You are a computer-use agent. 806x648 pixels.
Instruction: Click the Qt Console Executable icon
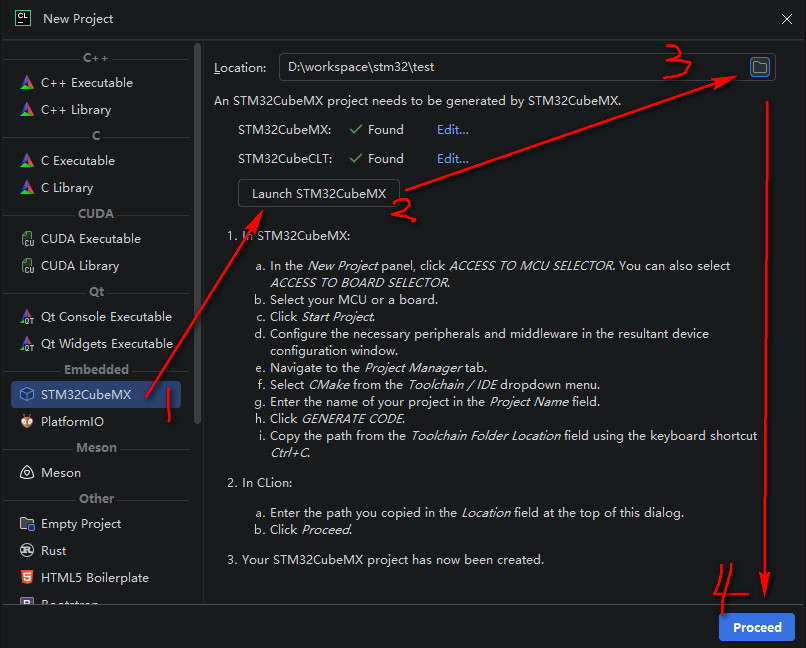[x=27, y=317]
